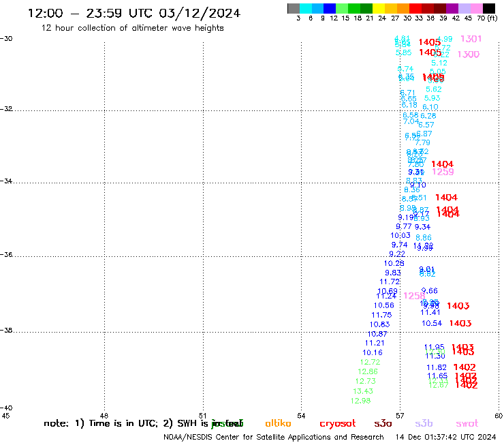Click the darkest green swatch in the legend
504x443 pixels.
pos(366,8)
